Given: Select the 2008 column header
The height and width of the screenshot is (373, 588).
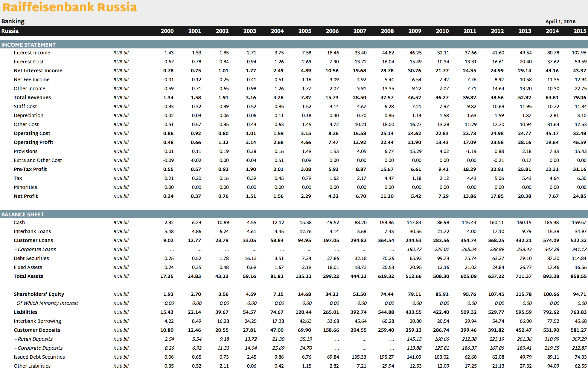Looking at the screenshot, I should (x=387, y=31).
